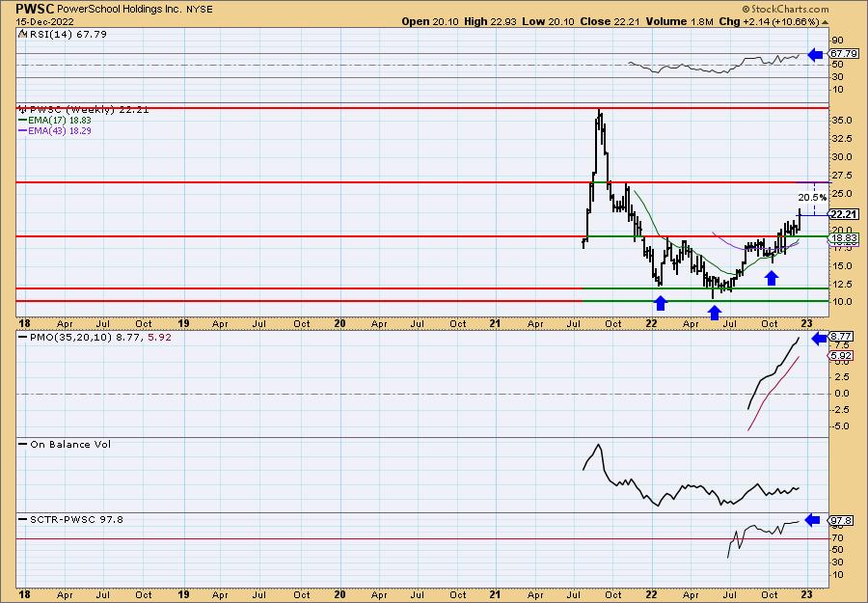Click the 18.83 EMA price tag on axis
This screenshot has height=603, width=868.
844,237
